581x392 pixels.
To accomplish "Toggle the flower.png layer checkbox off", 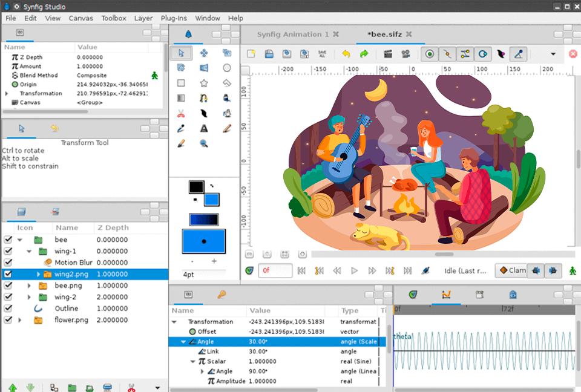I will (8, 319).
